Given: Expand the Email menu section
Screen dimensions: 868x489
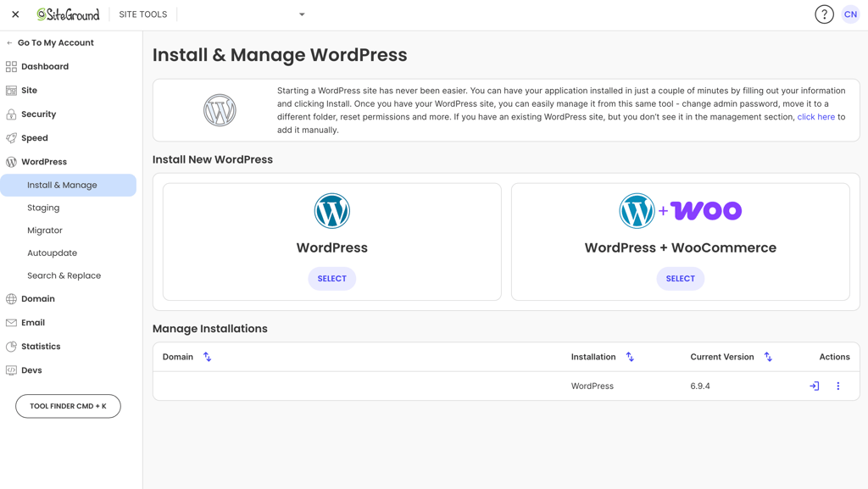Looking at the screenshot, I should click(x=33, y=323).
